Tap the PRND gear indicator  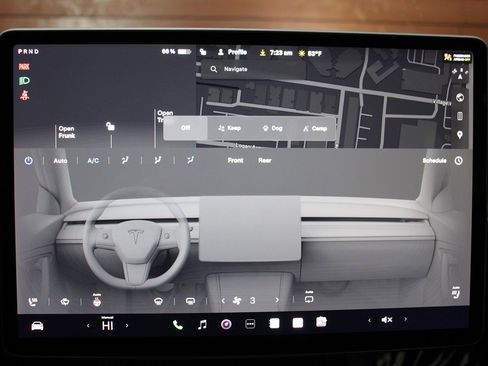[29, 52]
